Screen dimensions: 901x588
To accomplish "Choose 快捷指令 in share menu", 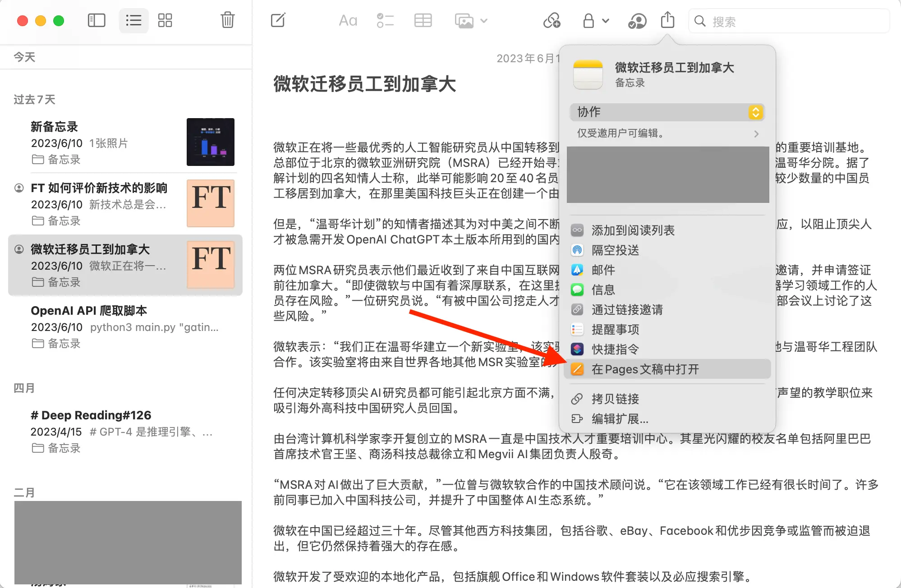I will coord(667,349).
